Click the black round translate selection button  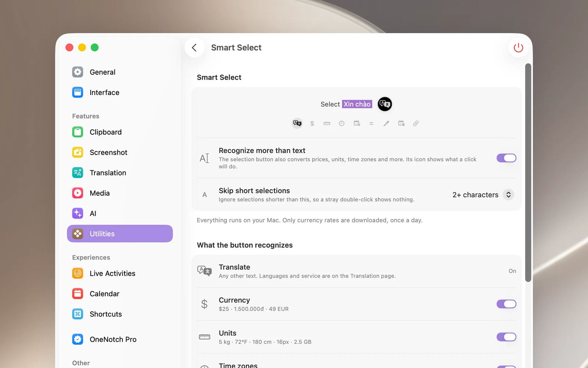pos(385,104)
